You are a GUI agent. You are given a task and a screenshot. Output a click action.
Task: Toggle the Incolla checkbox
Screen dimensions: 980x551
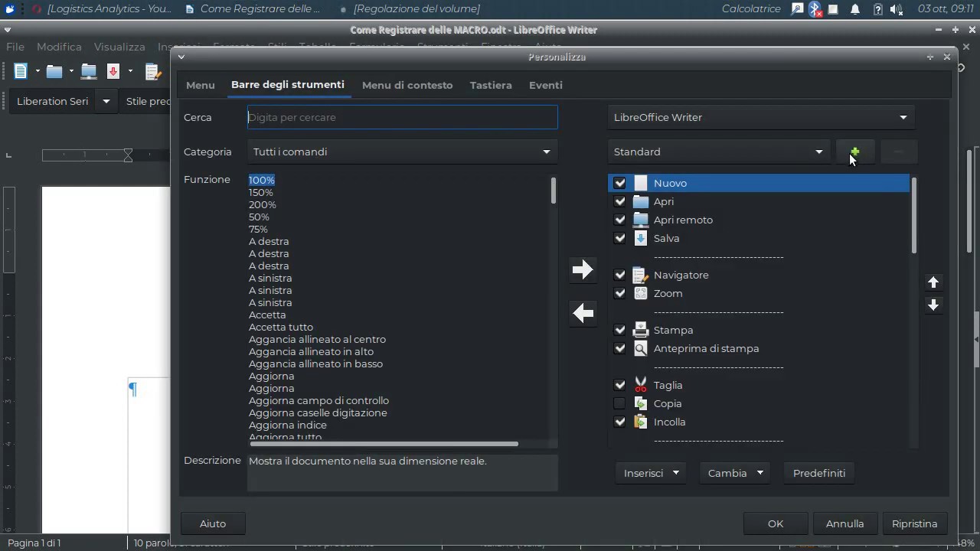(619, 422)
